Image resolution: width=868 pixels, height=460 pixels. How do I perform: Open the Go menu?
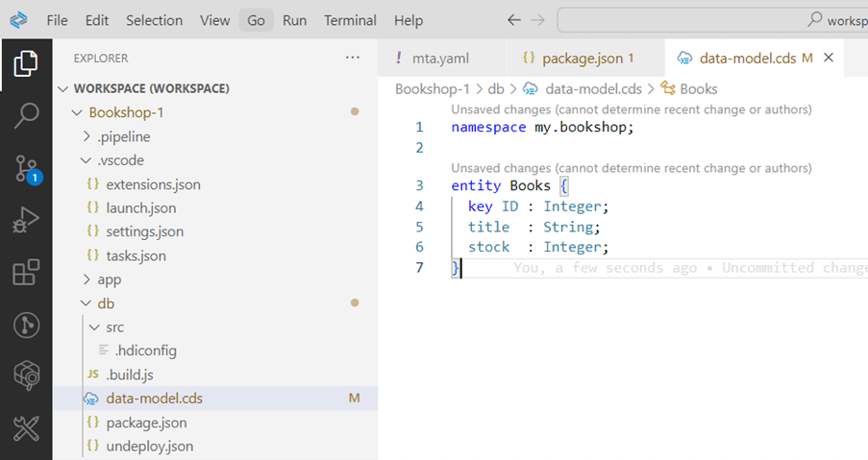point(256,20)
